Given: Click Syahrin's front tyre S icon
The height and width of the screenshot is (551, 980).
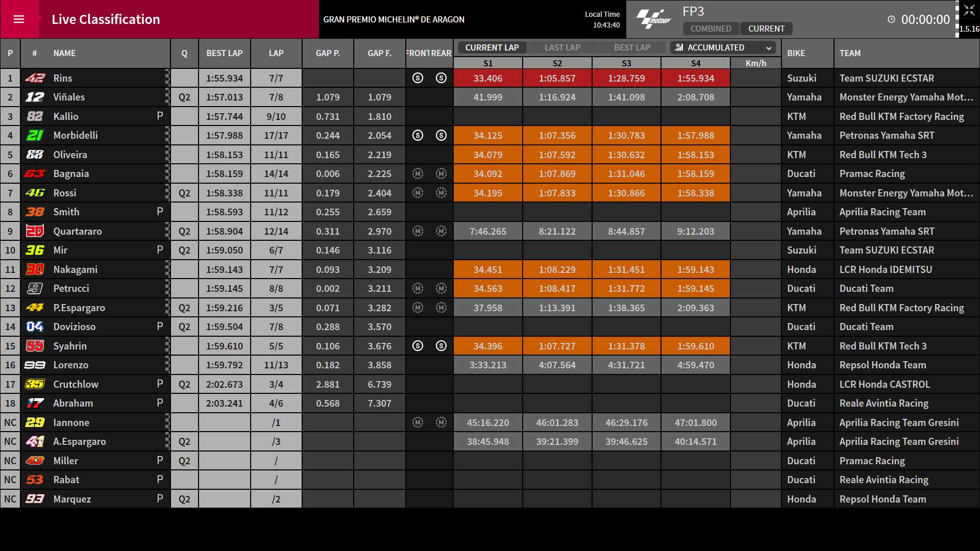Looking at the screenshot, I should click(x=418, y=346).
